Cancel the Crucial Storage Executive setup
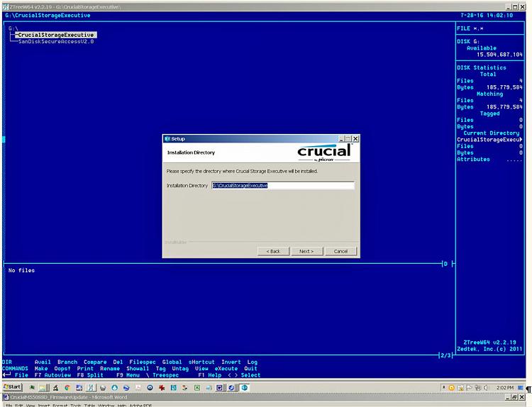This screenshot has width=532, height=407. (x=340, y=251)
